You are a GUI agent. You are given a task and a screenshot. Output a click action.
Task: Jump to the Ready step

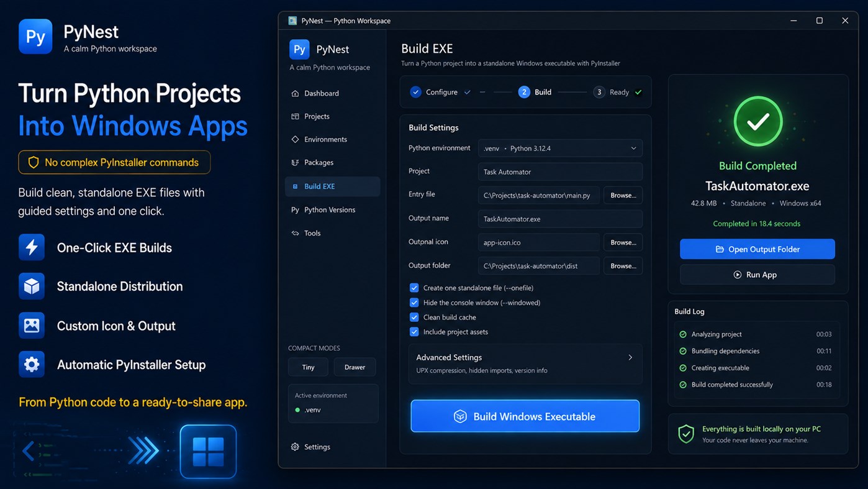coord(618,92)
